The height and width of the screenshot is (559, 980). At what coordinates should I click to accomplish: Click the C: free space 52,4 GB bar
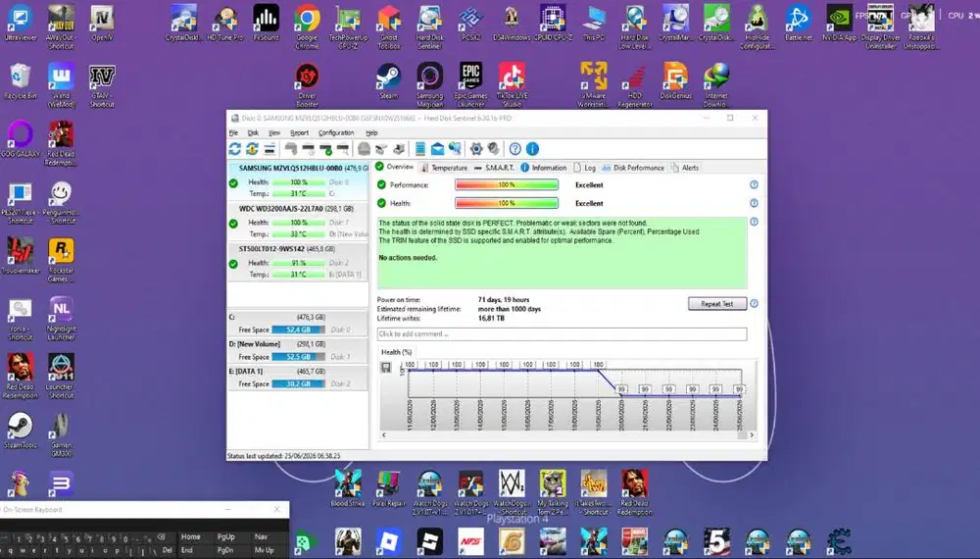(x=298, y=330)
